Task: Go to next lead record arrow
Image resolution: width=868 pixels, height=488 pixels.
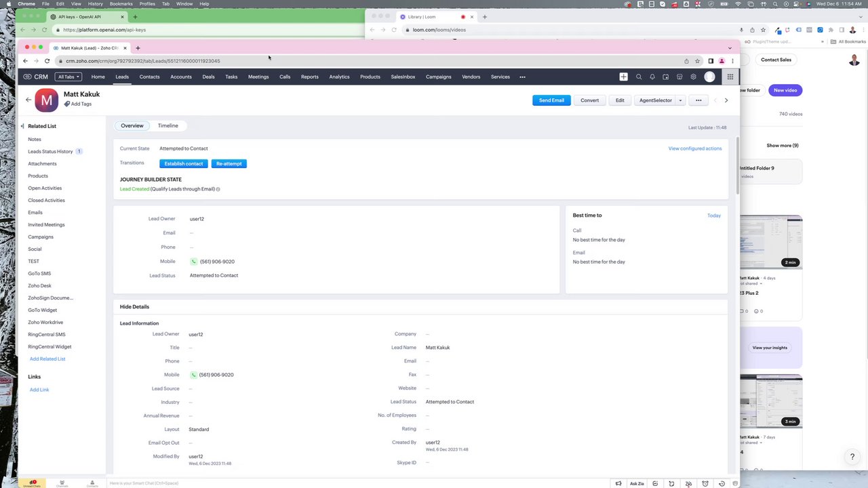Action: 726,100
